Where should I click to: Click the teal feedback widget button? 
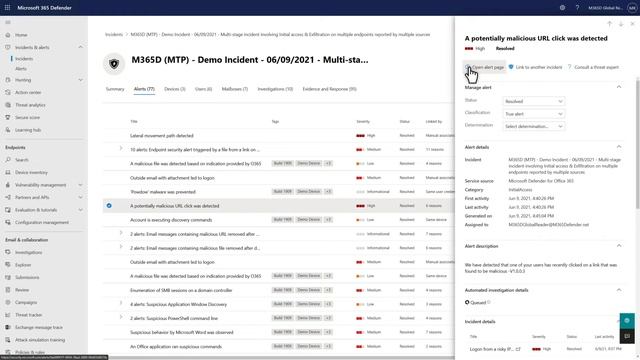coord(627,320)
